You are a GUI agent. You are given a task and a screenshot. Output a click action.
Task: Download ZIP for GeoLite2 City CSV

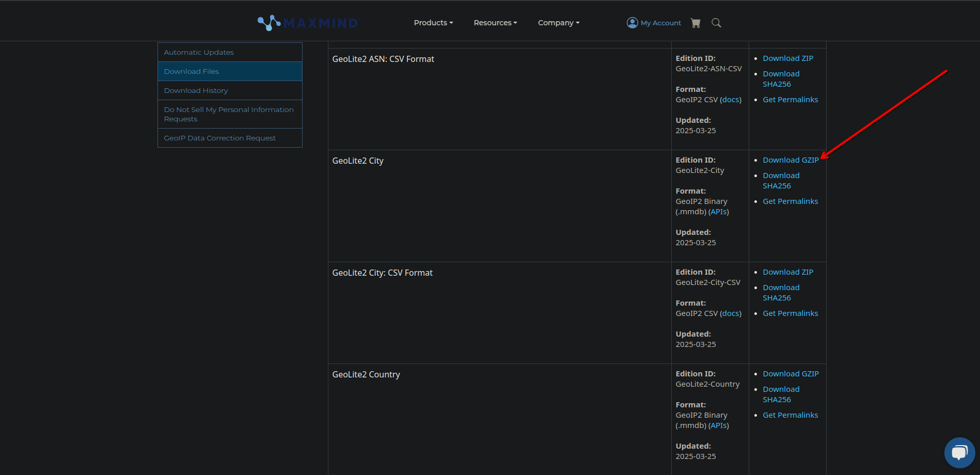click(788, 272)
